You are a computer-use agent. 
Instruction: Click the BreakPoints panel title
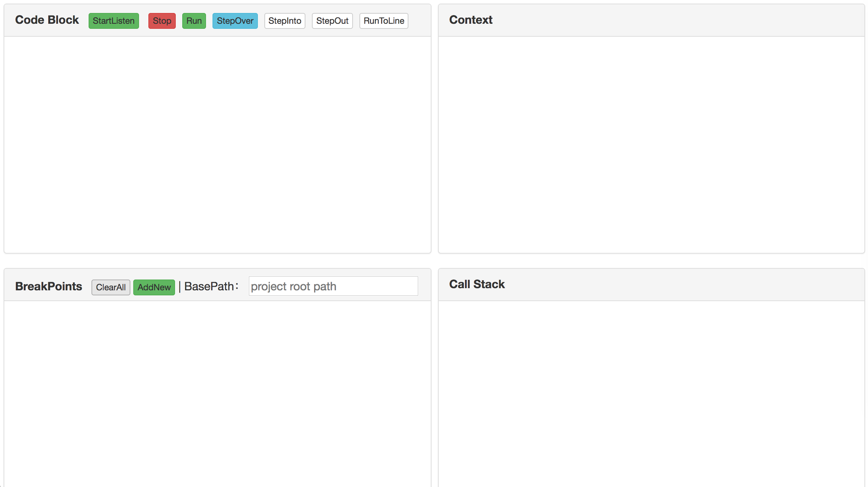(49, 286)
